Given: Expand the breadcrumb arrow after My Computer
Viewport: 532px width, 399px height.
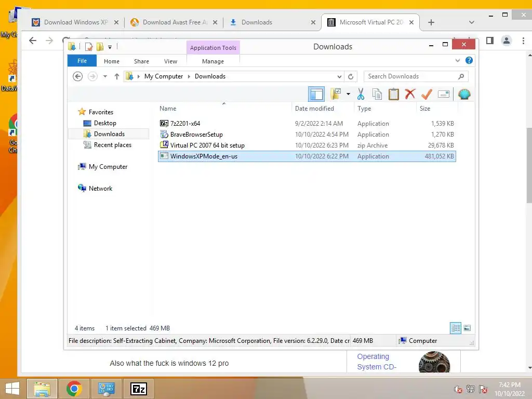Looking at the screenshot, I should [189, 76].
